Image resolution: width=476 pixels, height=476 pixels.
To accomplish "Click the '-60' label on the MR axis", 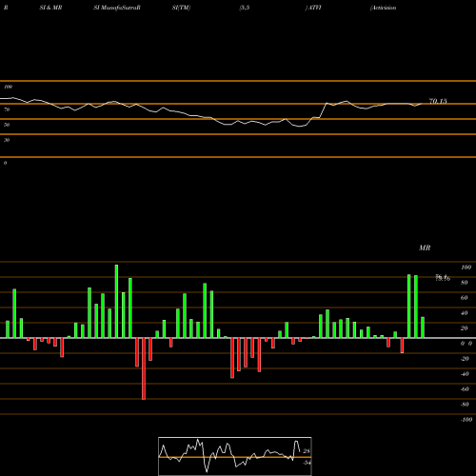I will 465,389.
